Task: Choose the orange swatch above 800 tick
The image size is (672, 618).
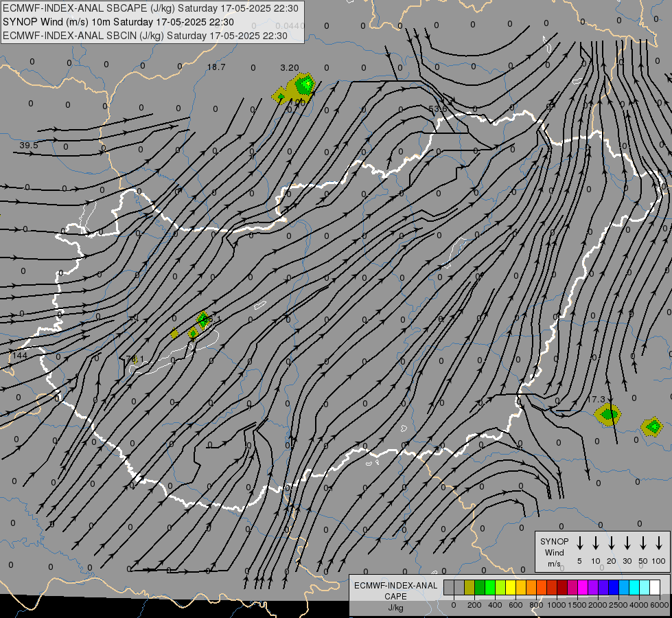Action: click(531, 587)
